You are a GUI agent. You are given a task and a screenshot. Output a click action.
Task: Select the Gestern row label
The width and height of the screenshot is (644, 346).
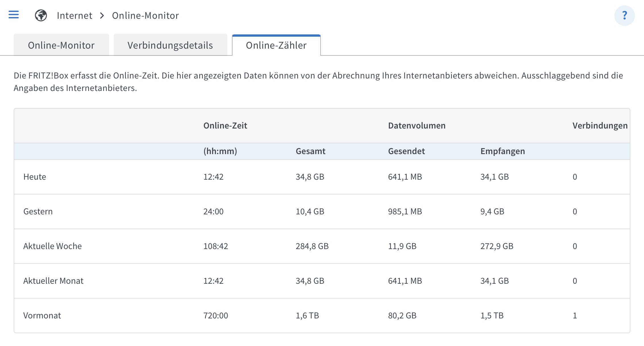pos(38,212)
